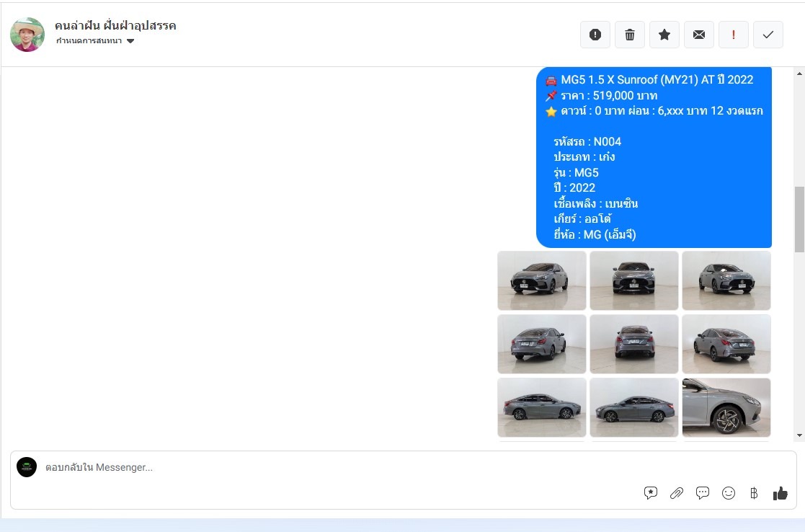Click the รหัสรถ : N004 line
Image resolution: width=805 pixels, height=532 pixels.
pyautogui.click(x=587, y=142)
